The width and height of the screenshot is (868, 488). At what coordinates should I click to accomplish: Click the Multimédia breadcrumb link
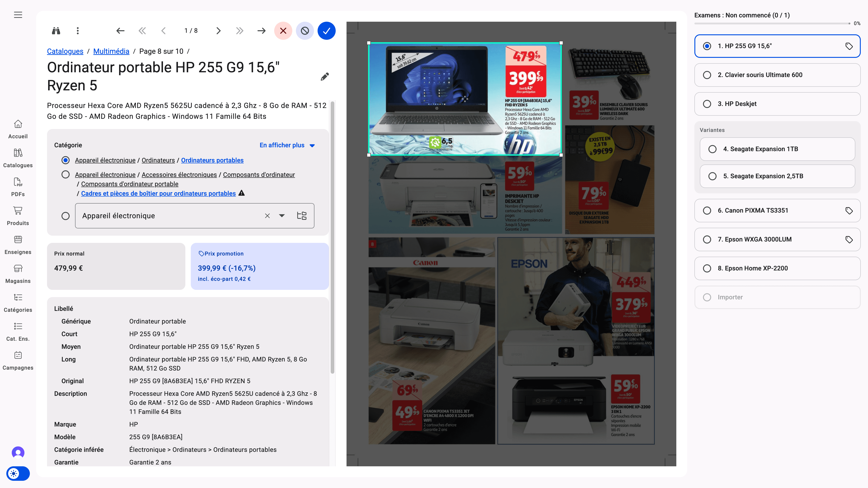111,51
